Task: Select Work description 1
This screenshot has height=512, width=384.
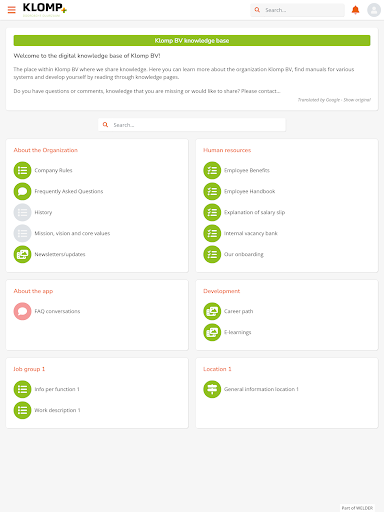Action: point(57,410)
